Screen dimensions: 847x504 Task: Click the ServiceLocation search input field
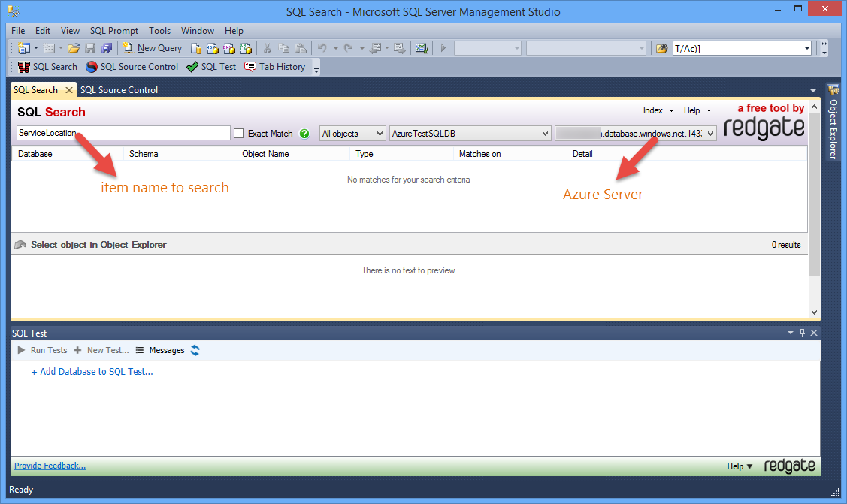point(124,133)
